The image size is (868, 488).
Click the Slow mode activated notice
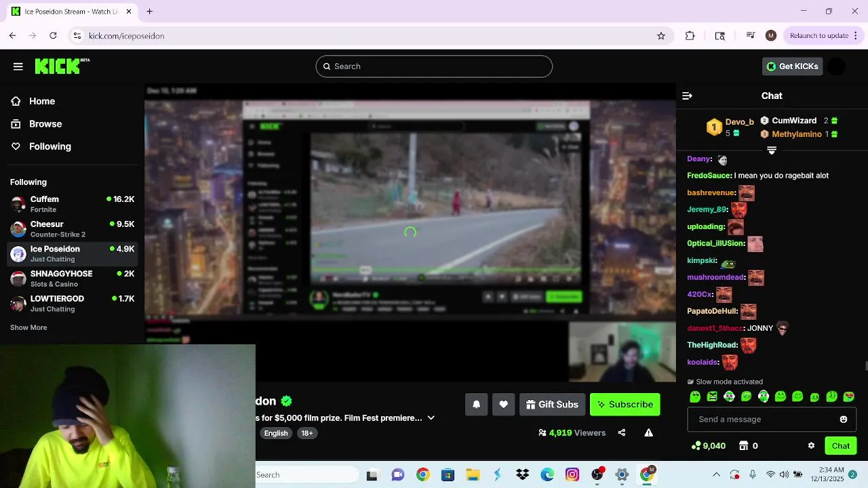click(x=725, y=382)
